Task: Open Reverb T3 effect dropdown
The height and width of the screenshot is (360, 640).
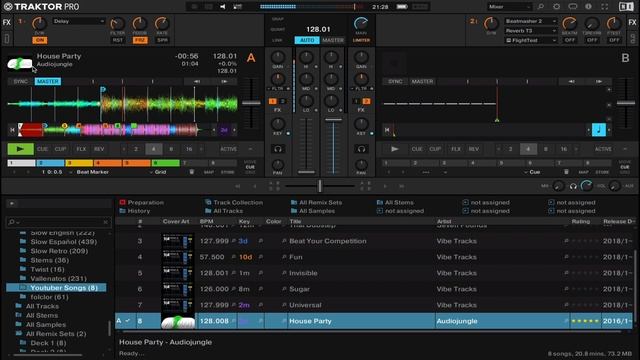Action: coord(531,31)
